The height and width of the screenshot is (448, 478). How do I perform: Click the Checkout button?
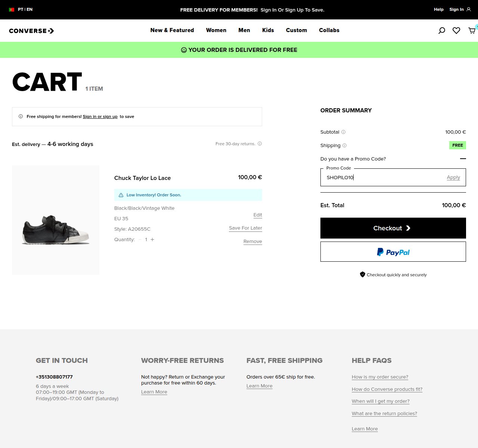[393, 228]
